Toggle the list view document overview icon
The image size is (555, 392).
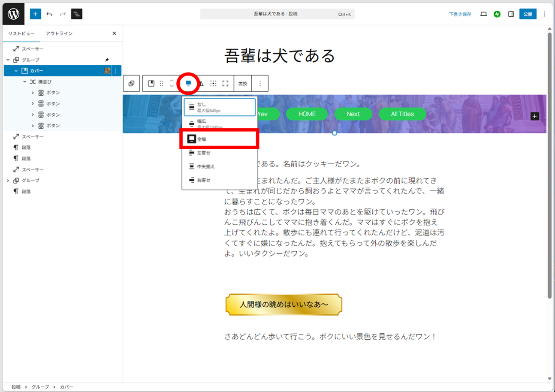point(76,14)
